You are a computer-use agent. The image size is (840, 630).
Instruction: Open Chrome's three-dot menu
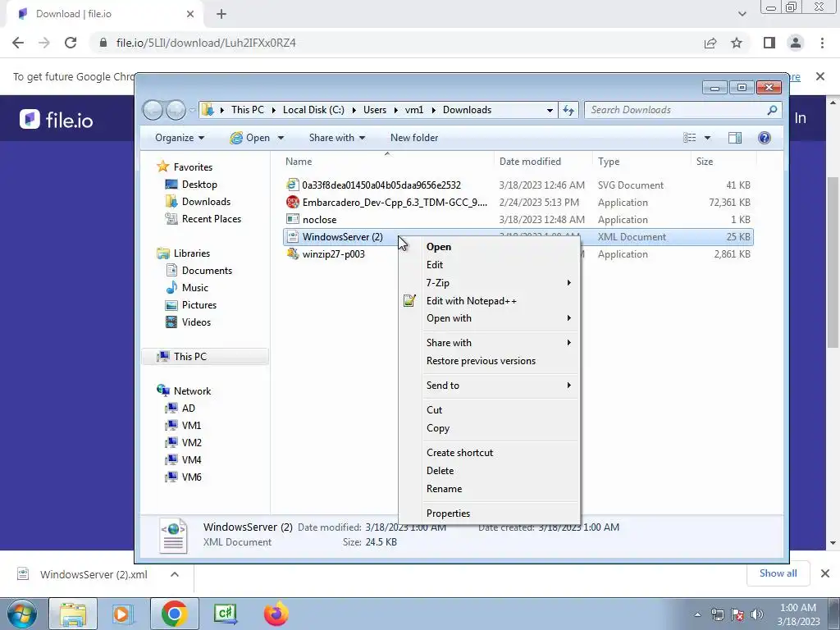click(x=822, y=43)
